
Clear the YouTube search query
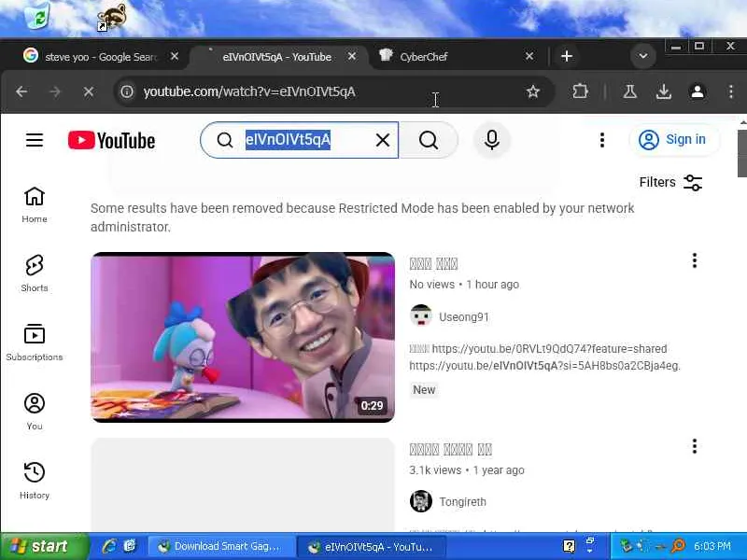[x=383, y=140]
